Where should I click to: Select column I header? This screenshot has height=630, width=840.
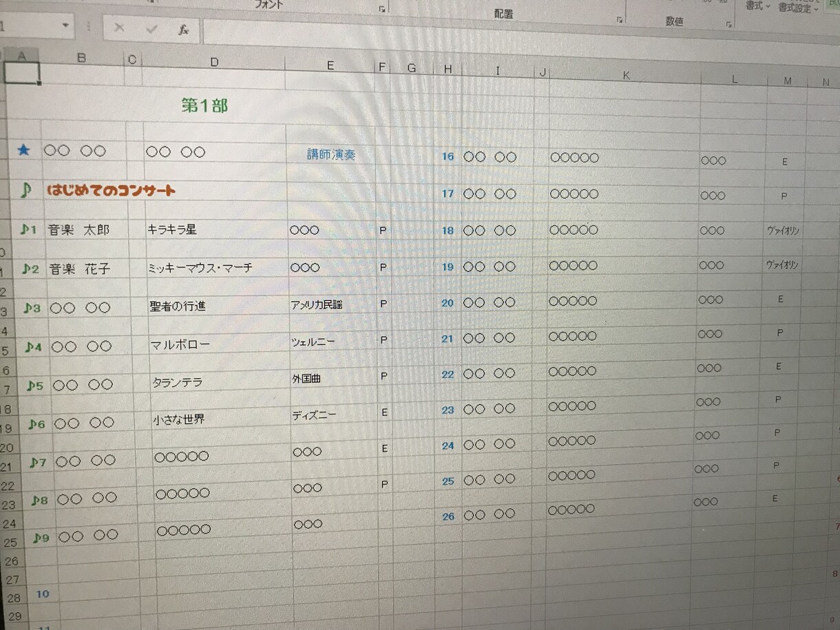coord(498,71)
